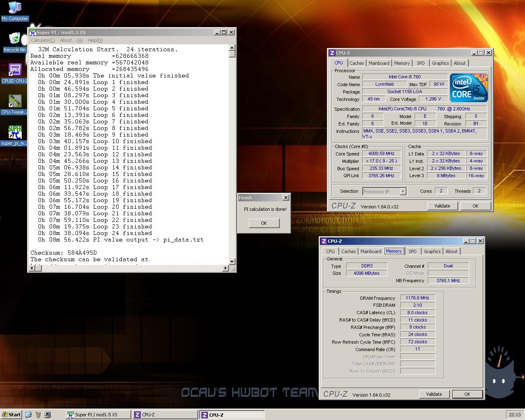Open the My Computer desktop icon

click(15, 11)
